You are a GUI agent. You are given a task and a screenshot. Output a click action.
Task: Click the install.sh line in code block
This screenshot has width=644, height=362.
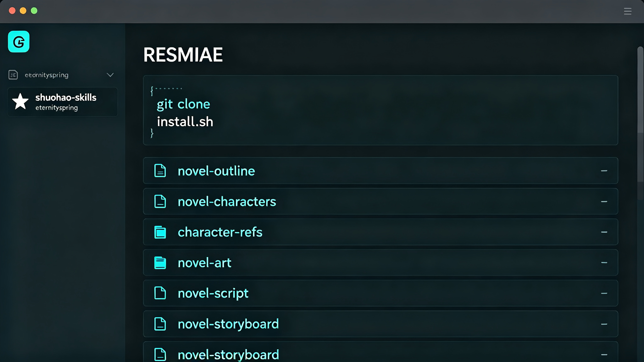[x=185, y=122]
